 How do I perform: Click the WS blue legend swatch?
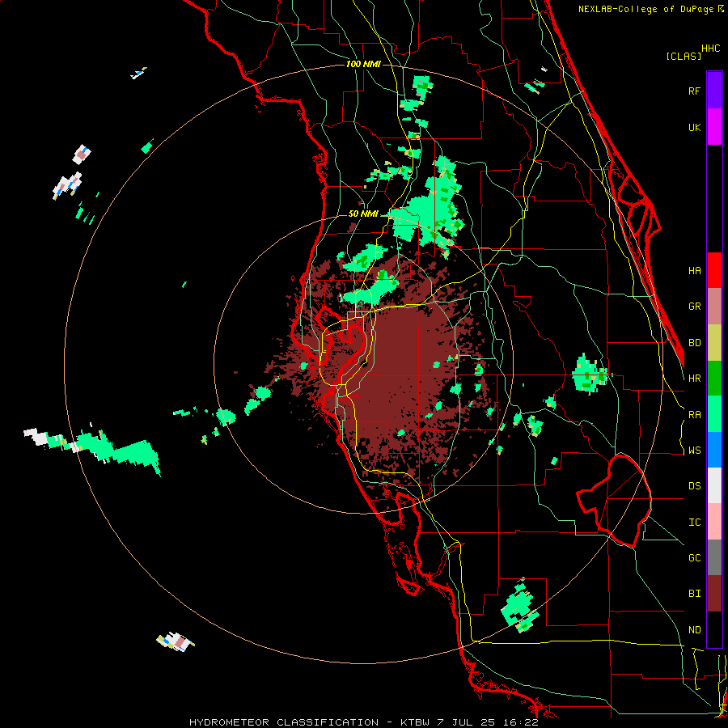tap(714, 450)
